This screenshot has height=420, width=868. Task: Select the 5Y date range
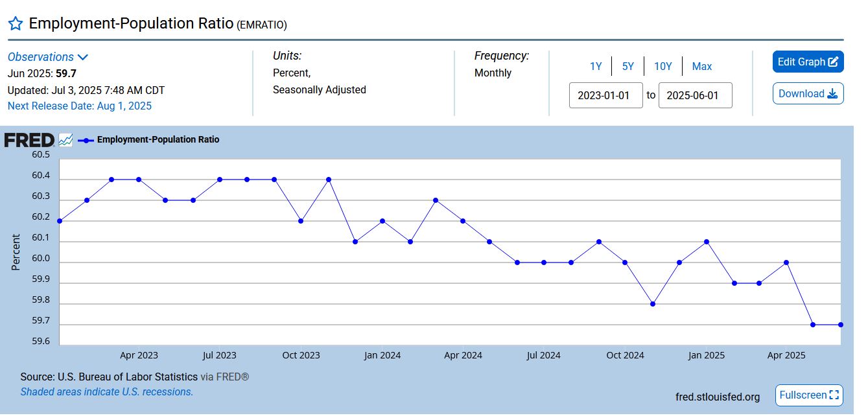(628, 66)
